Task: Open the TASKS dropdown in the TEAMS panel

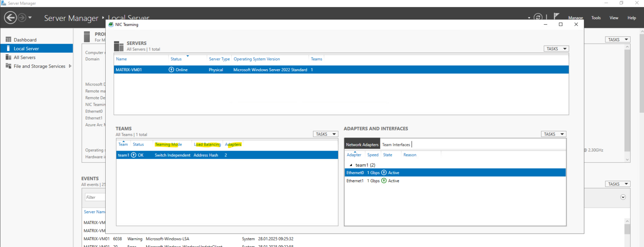Action: [325, 134]
